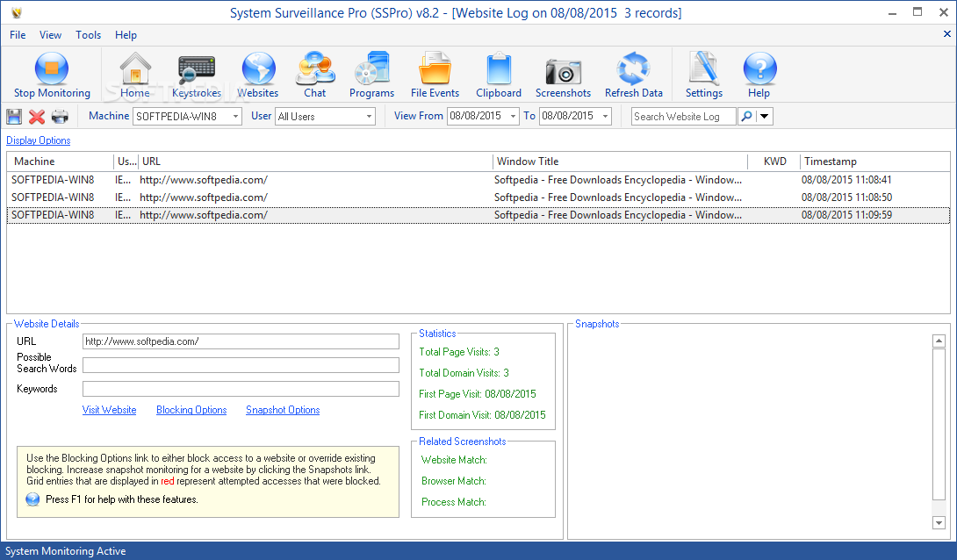Open the View menu
Screen dimensions: 957x560
(x=51, y=35)
